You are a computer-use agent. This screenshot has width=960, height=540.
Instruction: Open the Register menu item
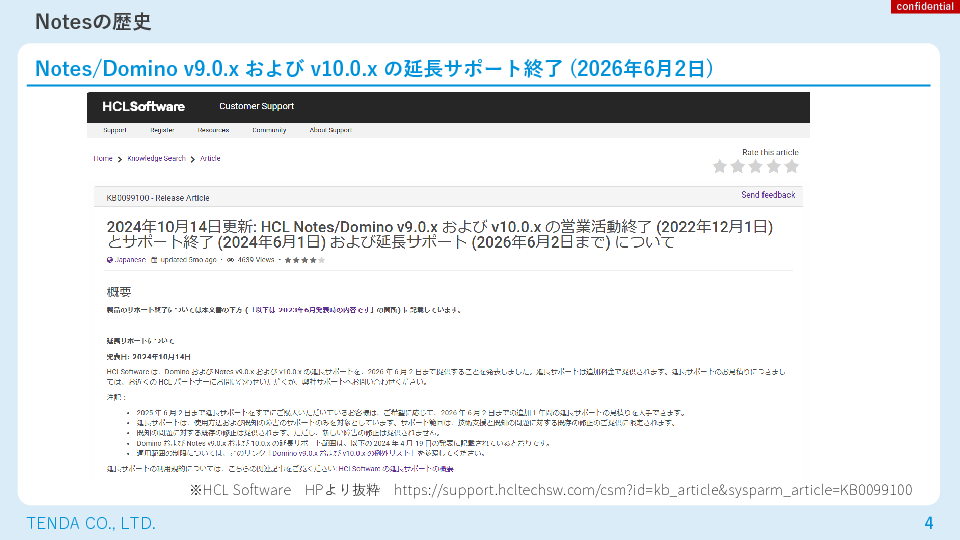point(162,130)
